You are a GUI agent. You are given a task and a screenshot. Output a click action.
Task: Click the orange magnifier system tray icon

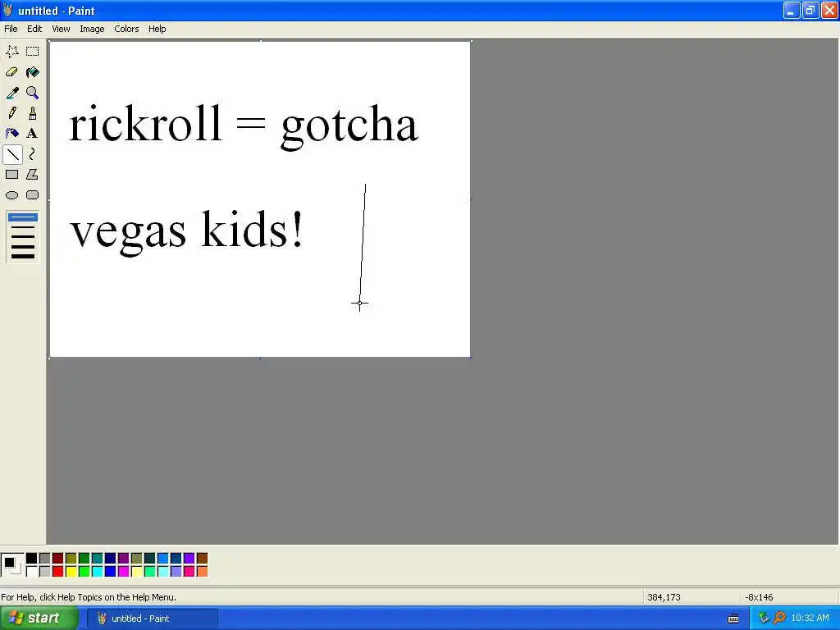[779, 619]
